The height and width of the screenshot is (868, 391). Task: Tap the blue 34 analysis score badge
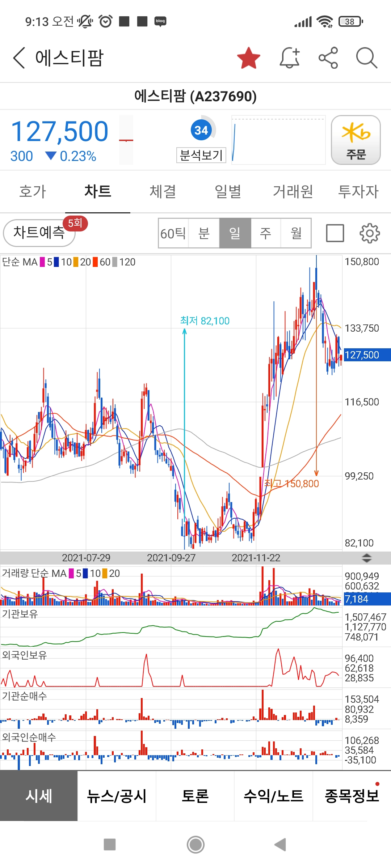pos(201,130)
